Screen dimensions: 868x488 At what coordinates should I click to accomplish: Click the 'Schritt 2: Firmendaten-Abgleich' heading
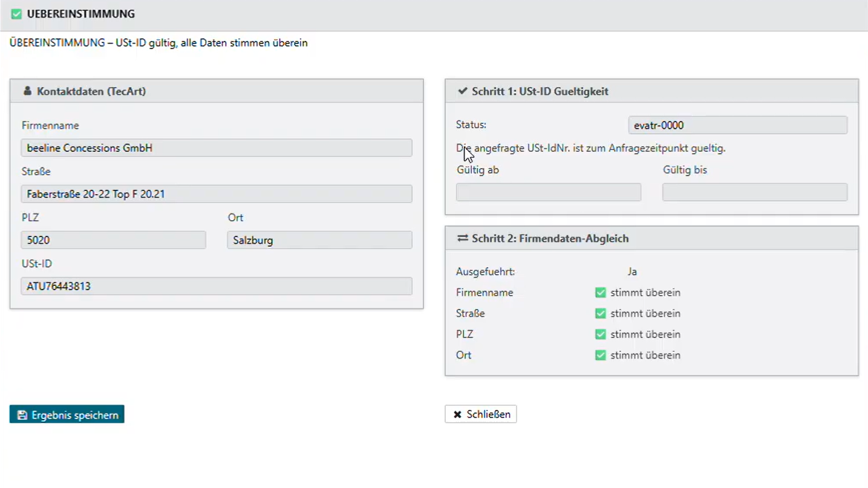click(550, 238)
